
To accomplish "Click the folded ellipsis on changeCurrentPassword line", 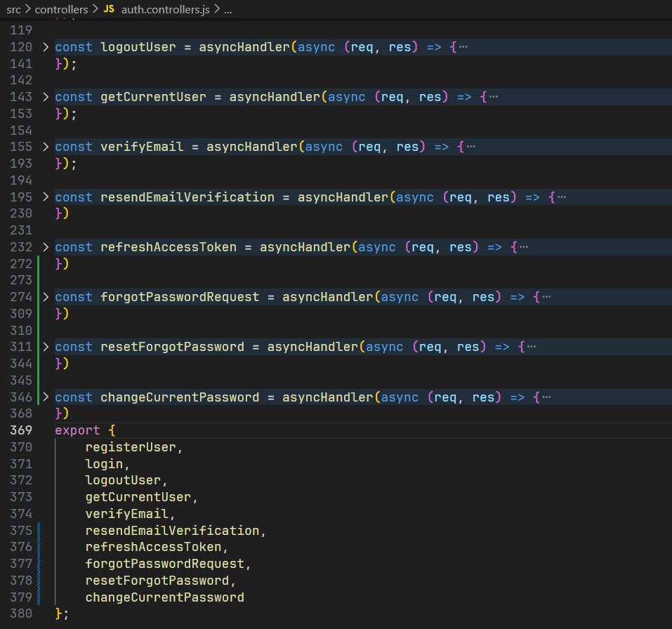I will 546,397.
